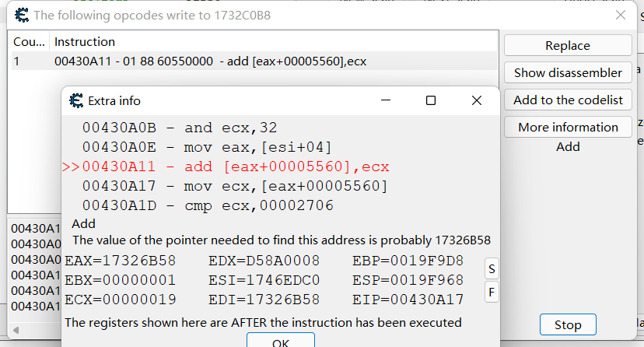Close the opcodes write window
The image size is (644, 347).
coord(621,15)
